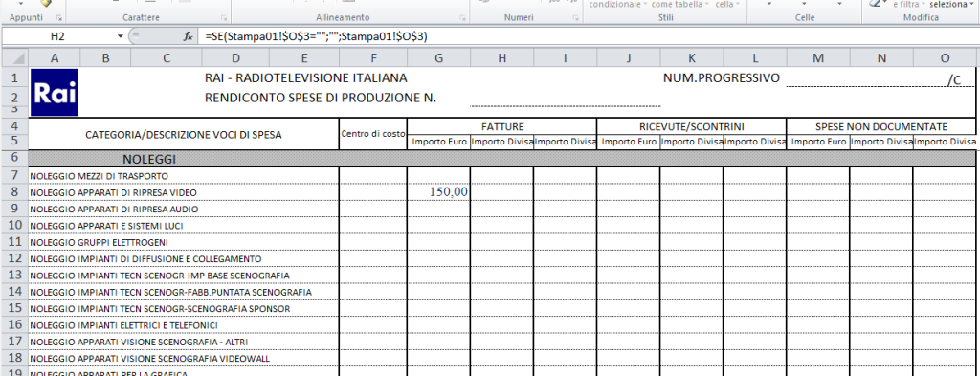980x376 pixels.
Task: Open the 'seleziona' find dropdown
Action: coord(951,5)
